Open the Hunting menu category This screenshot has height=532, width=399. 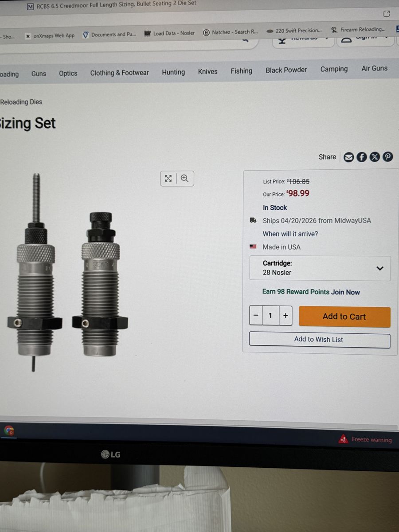(173, 72)
